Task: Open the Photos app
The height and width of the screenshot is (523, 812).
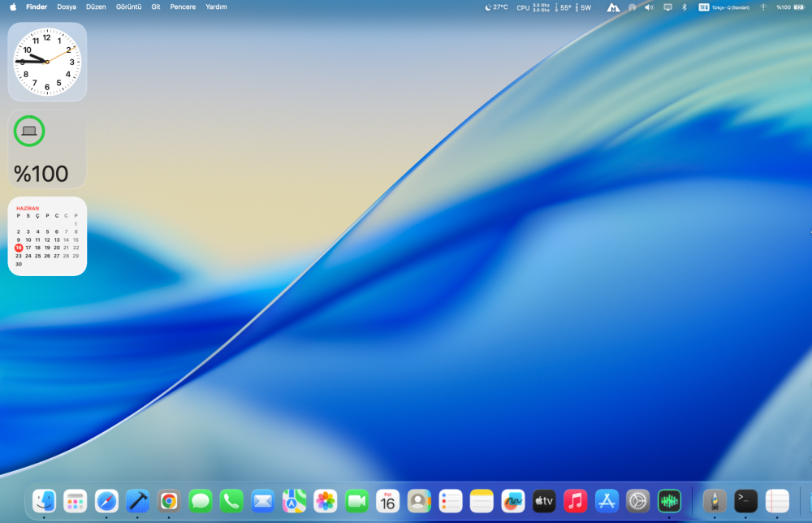Action: click(326, 501)
